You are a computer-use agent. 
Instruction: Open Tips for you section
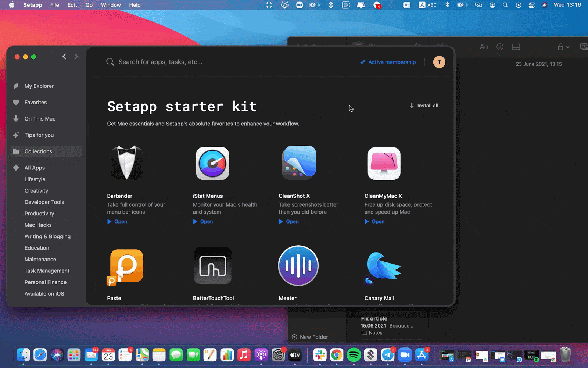tap(46, 135)
